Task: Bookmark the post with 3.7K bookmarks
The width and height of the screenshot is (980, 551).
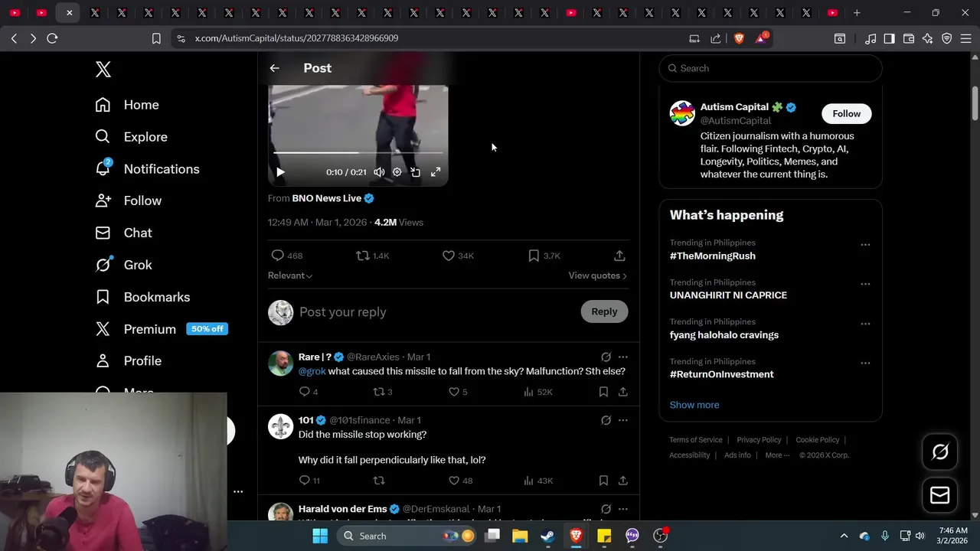Action: (x=544, y=256)
